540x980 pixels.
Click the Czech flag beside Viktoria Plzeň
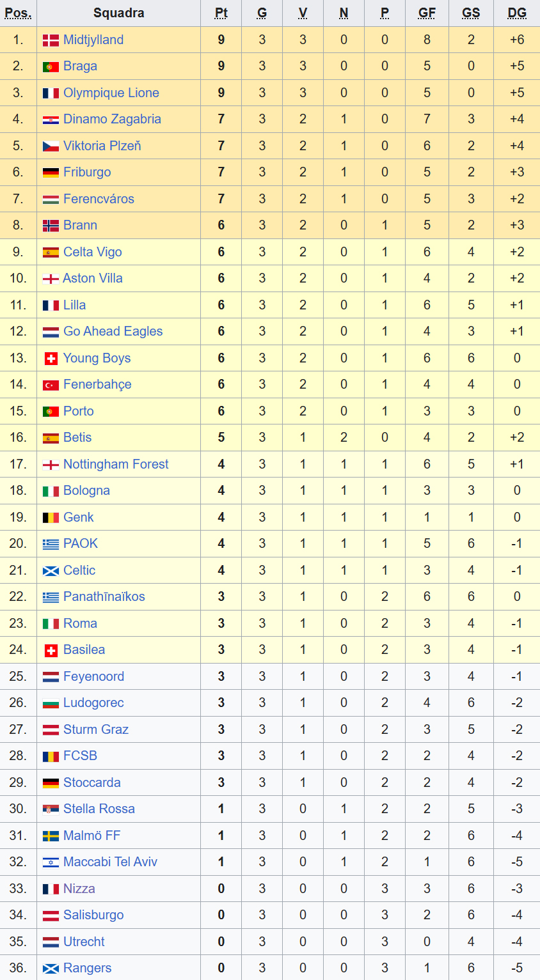(x=51, y=146)
